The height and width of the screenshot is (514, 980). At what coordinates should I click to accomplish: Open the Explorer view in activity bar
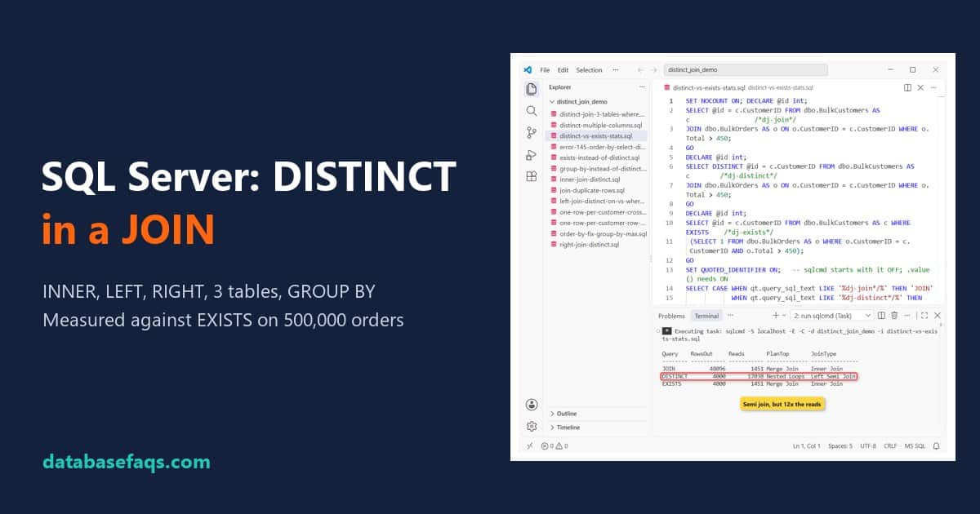click(x=532, y=89)
